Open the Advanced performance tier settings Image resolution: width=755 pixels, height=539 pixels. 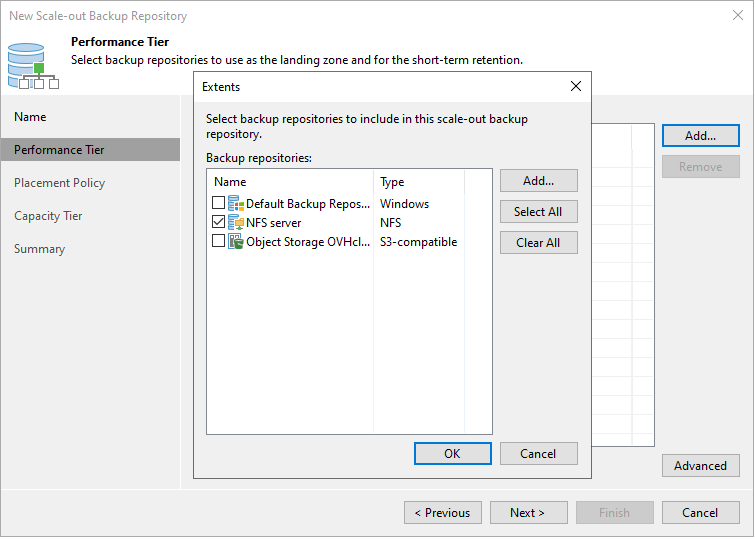700,466
